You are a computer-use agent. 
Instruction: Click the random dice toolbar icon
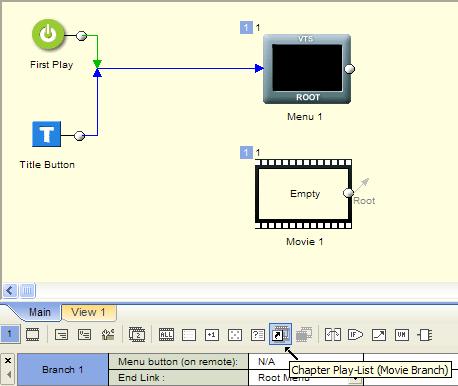(x=235, y=334)
